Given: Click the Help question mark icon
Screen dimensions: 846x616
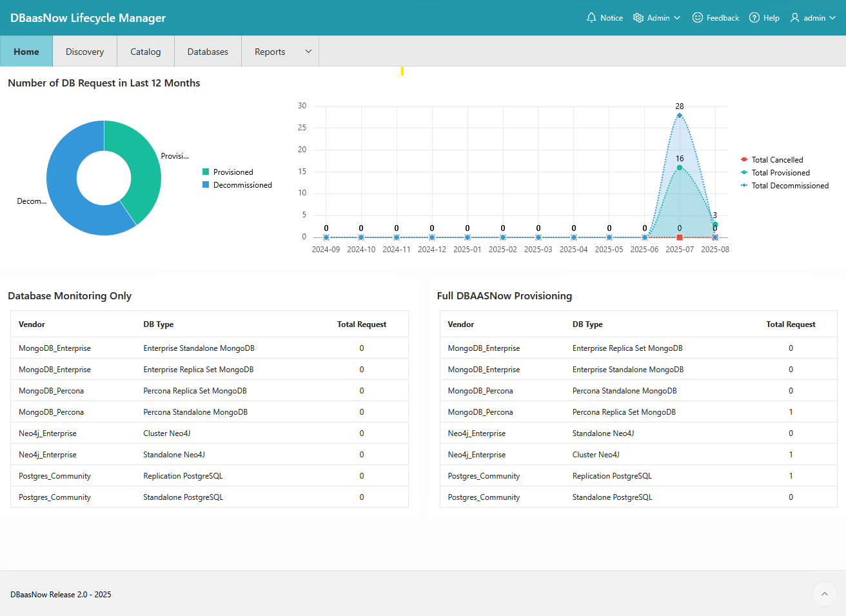Looking at the screenshot, I should [x=754, y=17].
